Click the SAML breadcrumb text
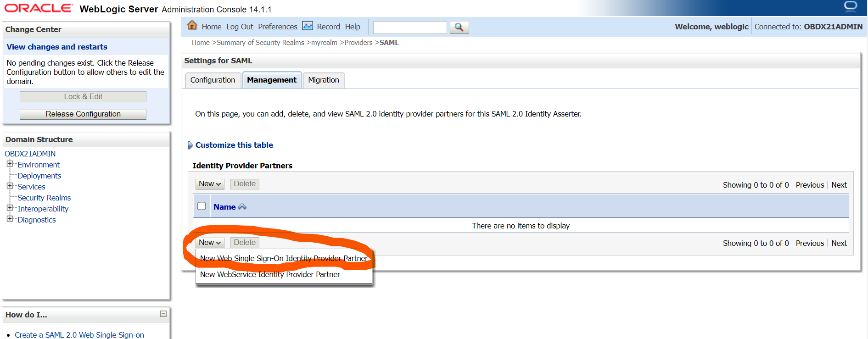This screenshot has width=868, height=339. pos(389,43)
